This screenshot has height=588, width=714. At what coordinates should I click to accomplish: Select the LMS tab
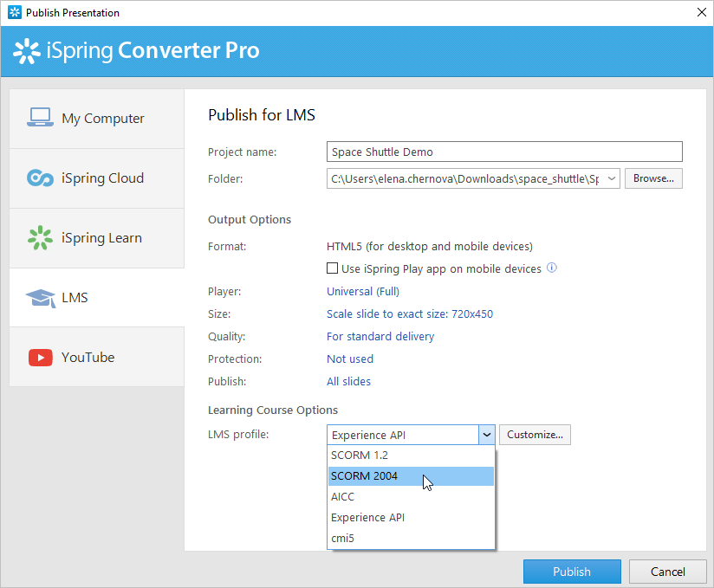click(96, 298)
